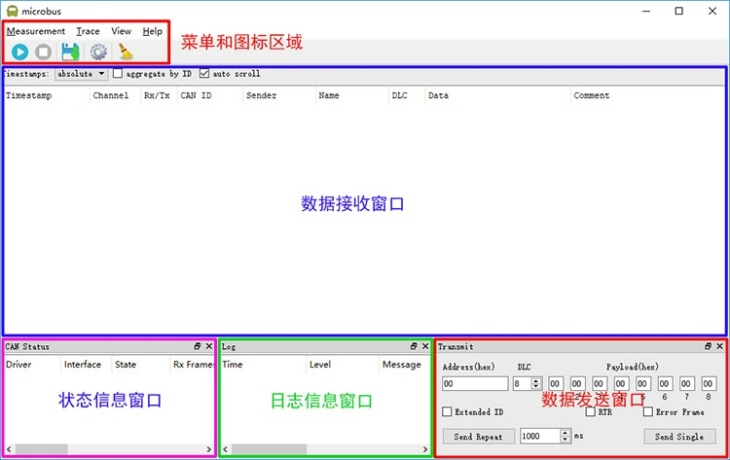Decrease the DLC value with down arrow
The image size is (730, 460).
click(x=536, y=386)
